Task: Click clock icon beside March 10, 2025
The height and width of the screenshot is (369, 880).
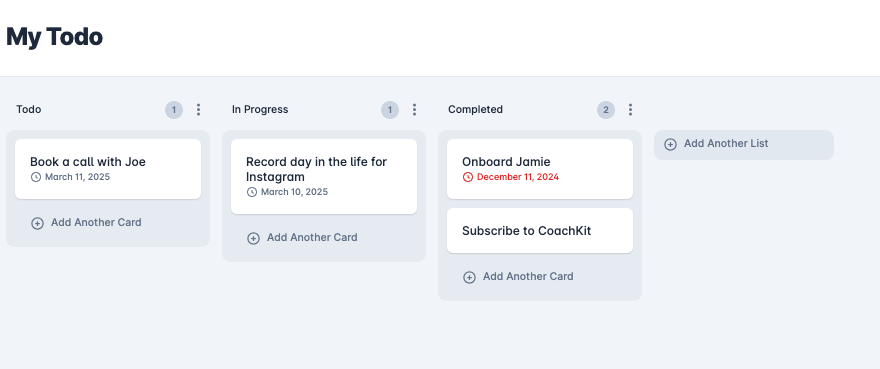Action: [x=252, y=192]
